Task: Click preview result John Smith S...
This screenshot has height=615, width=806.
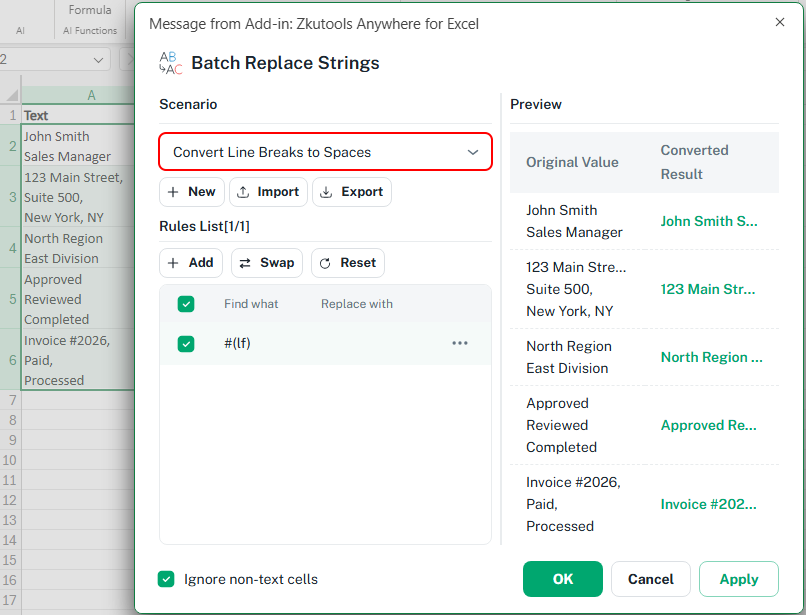Action: 709,221
